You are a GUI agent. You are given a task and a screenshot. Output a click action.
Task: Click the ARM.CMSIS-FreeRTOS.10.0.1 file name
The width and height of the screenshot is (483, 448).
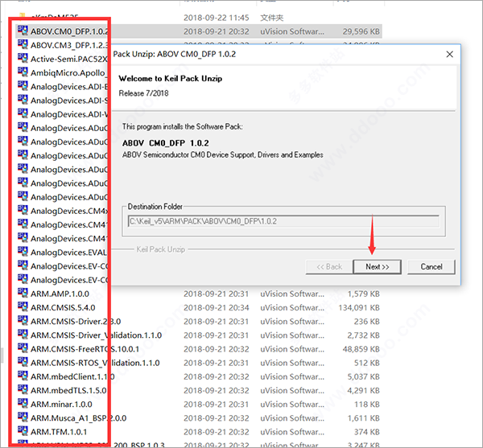[85, 349]
